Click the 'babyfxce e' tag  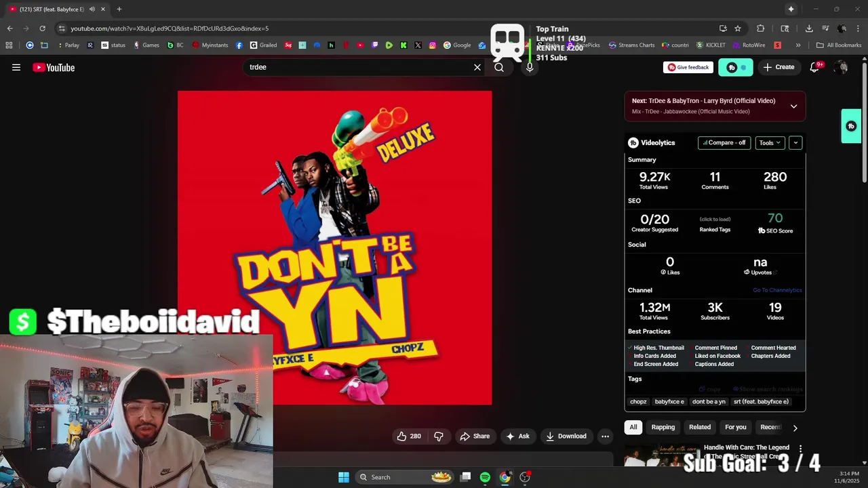coord(669,401)
